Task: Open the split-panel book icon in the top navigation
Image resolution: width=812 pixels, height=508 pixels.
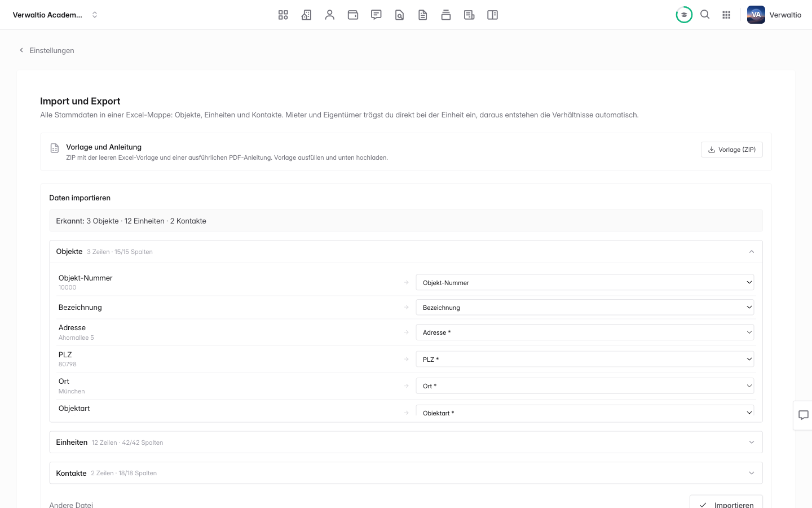Action: (x=492, y=15)
